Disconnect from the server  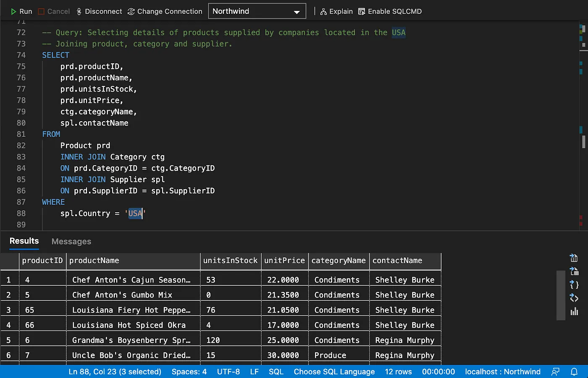click(x=99, y=11)
